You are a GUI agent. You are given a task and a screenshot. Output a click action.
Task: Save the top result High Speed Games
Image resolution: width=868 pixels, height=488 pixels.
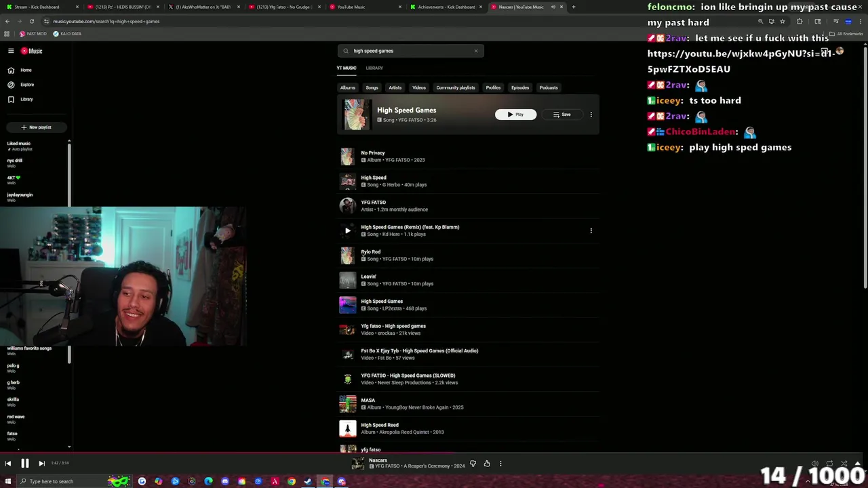click(561, 115)
